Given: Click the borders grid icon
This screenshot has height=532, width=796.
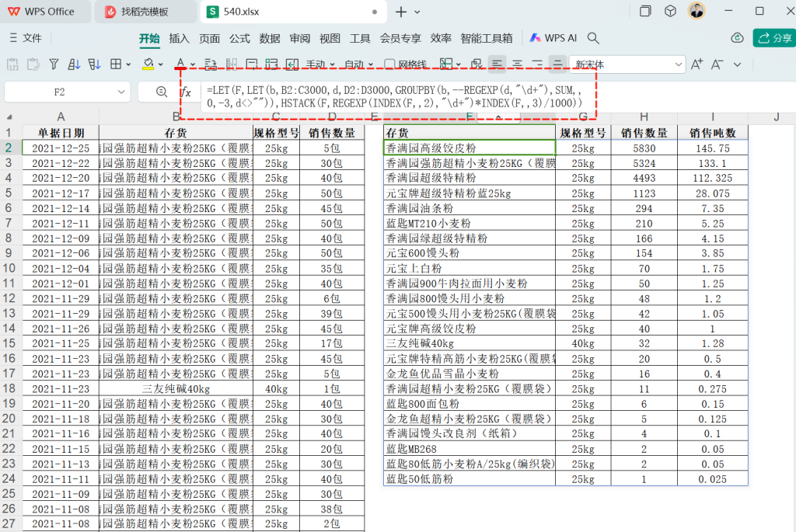Looking at the screenshot, I should (116, 64).
